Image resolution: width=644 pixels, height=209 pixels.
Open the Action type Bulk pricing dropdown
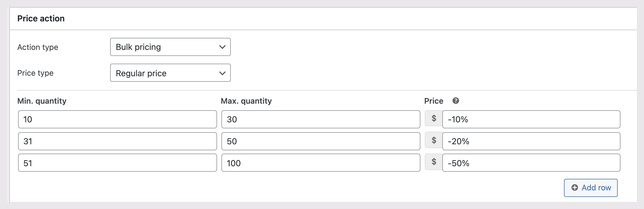tap(170, 47)
